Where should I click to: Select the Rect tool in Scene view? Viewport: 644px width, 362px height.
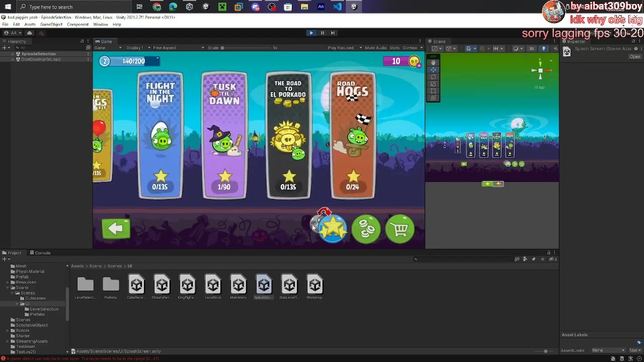coord(433,91)
